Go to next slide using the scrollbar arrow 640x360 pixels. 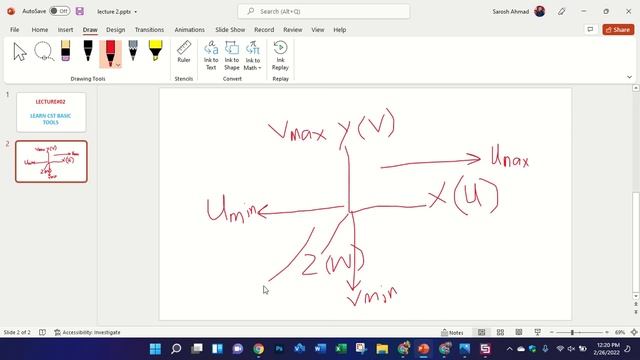636,312
